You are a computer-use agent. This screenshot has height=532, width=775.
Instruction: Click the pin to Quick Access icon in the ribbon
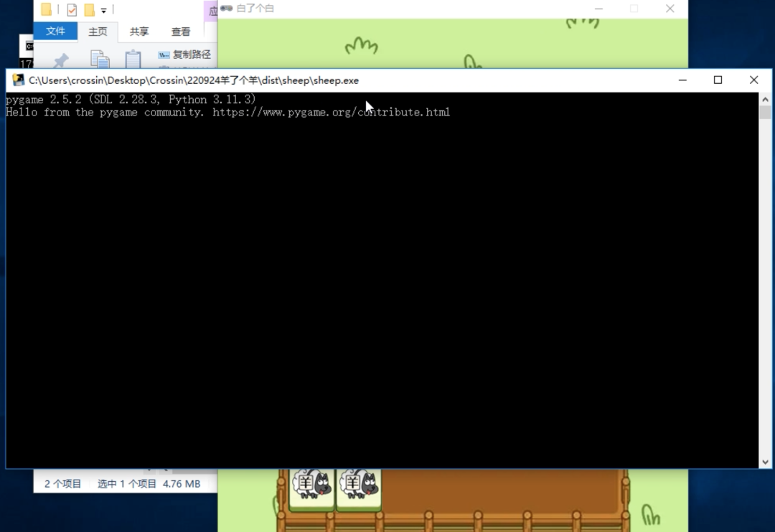tap(61, 60)
